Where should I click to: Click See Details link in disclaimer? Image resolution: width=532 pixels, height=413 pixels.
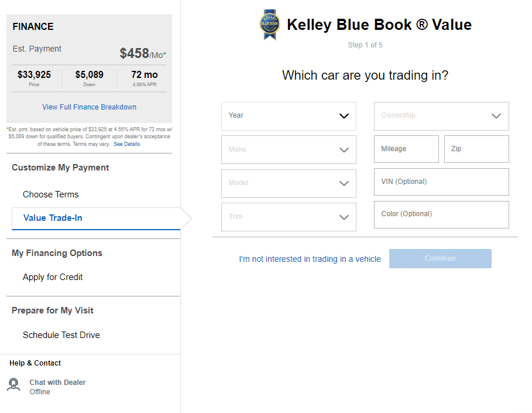click(127, 144)
